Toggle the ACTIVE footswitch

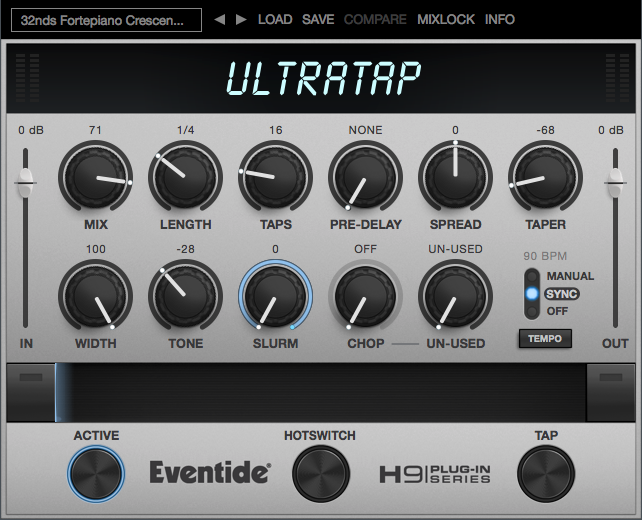coord(96,473)
